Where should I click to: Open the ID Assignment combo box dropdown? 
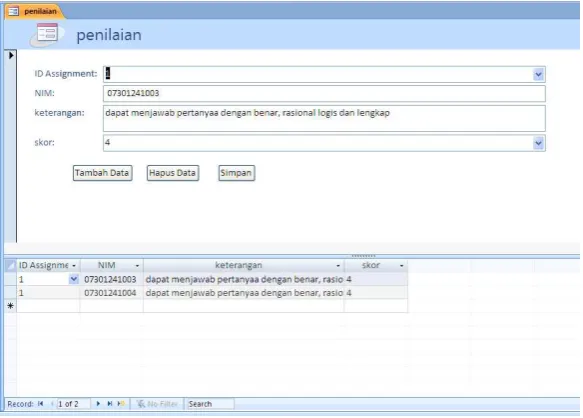pos(538,74)
